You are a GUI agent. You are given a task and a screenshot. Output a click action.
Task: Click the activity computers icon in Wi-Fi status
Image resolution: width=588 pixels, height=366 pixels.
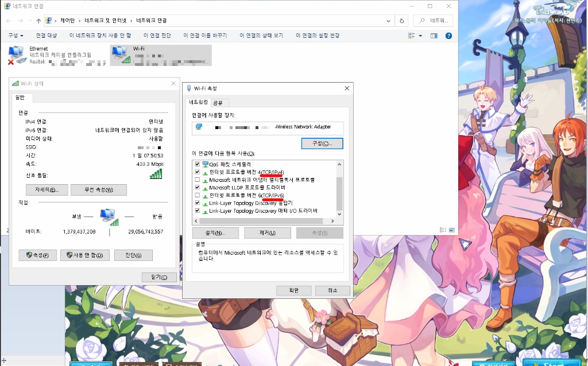tap(109, 217)
